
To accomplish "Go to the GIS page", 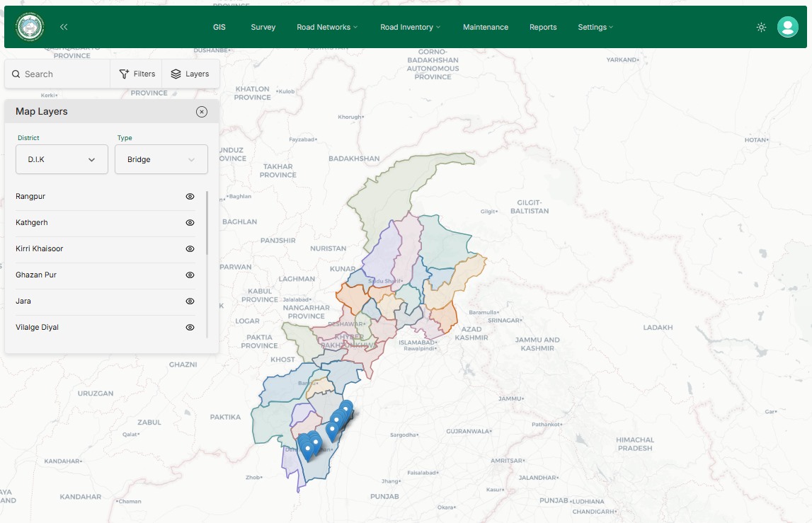I will click(x=219, y=27).
